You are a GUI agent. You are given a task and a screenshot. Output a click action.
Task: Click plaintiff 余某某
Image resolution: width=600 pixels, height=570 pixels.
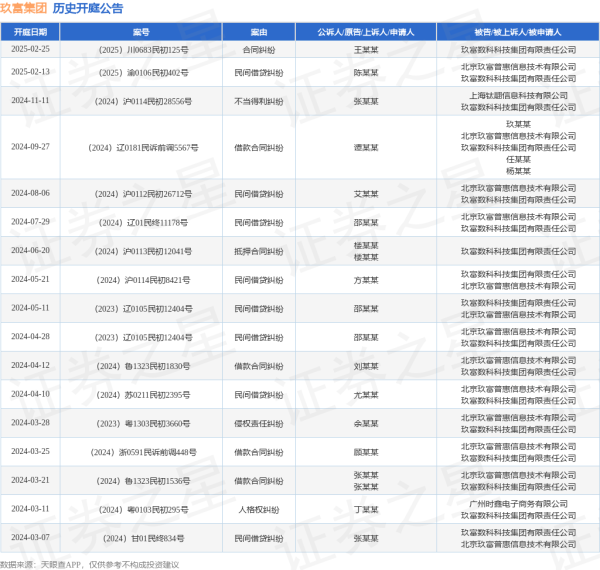(x=366, y=423)
